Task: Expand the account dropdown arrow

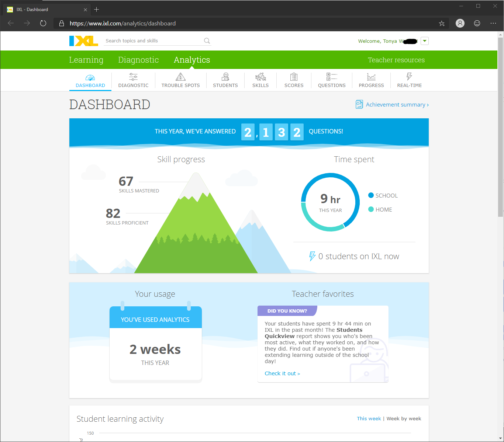Action: click(425, 41)
